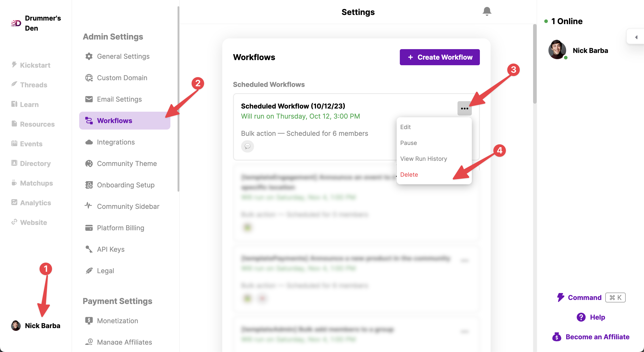Viewport: 644px width, 352px height.
Task: Select General Settings text link
Action: [x=123, y=57]
